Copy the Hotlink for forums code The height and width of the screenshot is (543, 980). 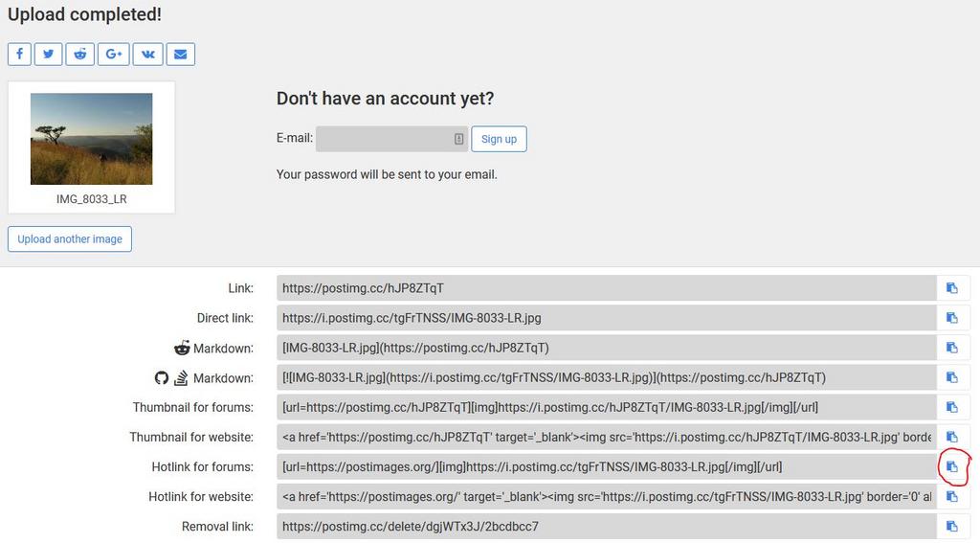coord(952,466)
